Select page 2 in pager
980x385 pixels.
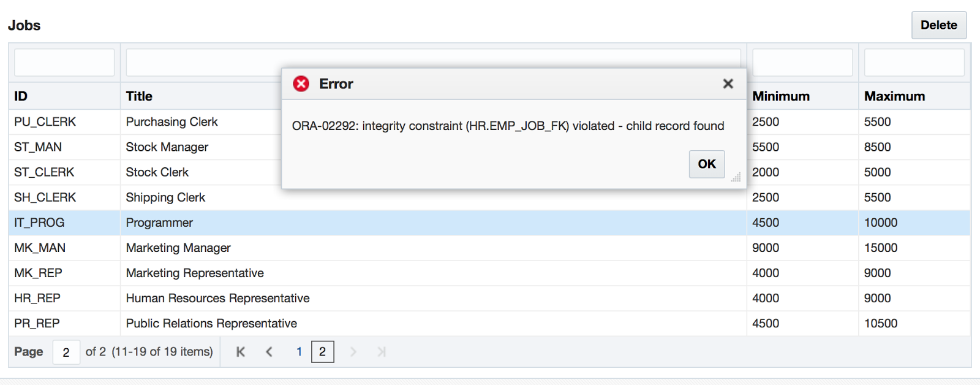tap(322, 352)
